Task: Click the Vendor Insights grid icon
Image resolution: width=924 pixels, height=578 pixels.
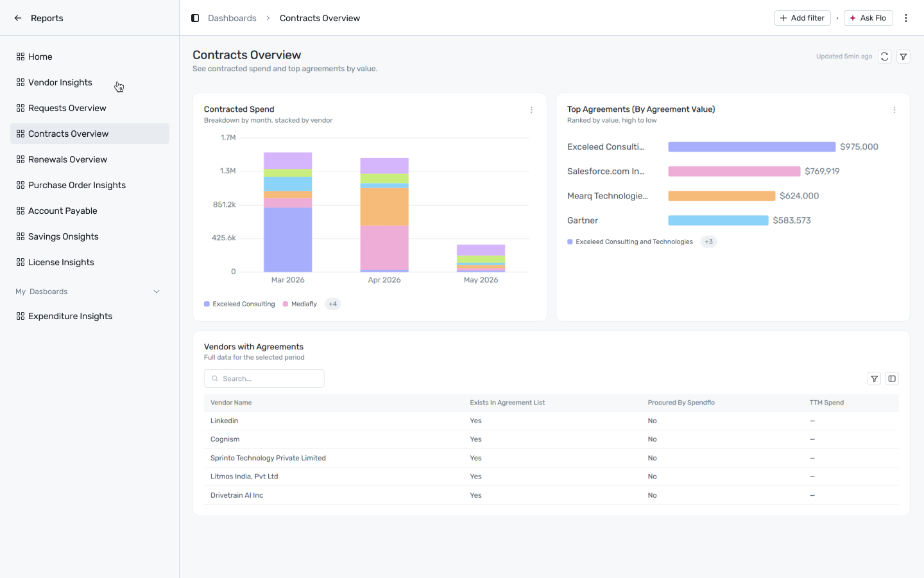Action: coord(21,82)
